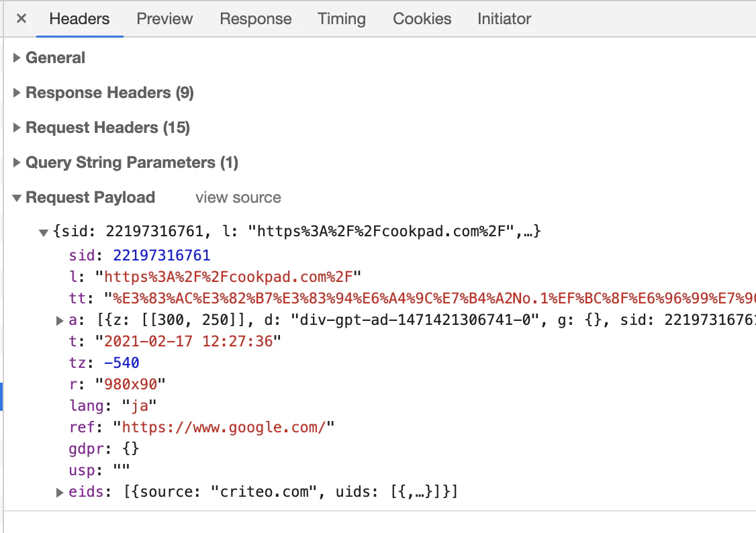Select the Headers tab
This screenshot has height=533, width=756.
pos(79,19)
